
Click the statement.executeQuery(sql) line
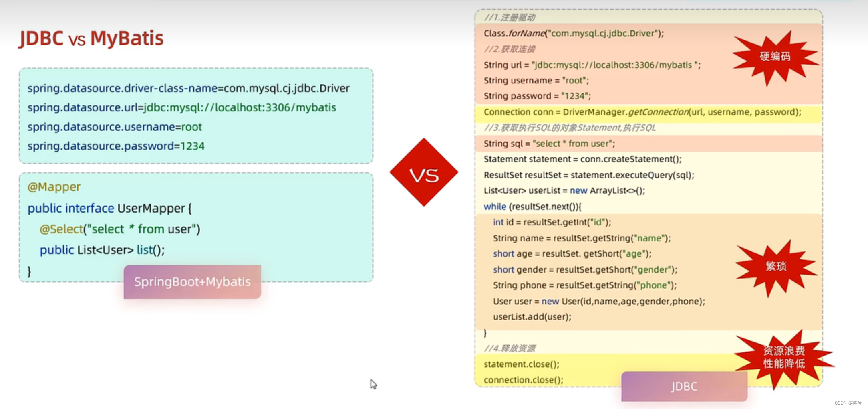pos(589,175)
